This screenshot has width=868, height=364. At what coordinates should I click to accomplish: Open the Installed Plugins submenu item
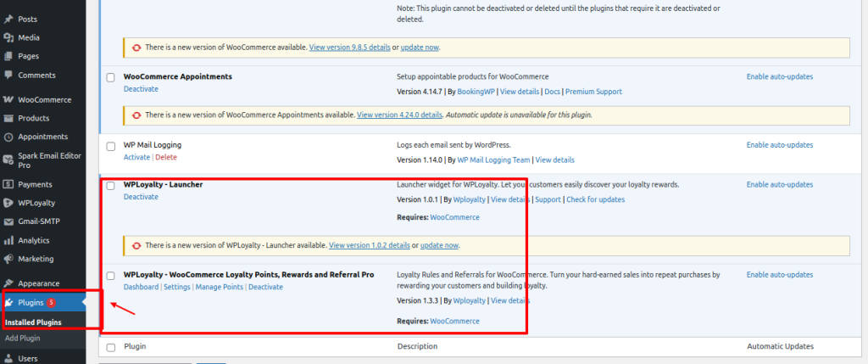point(33,322)
